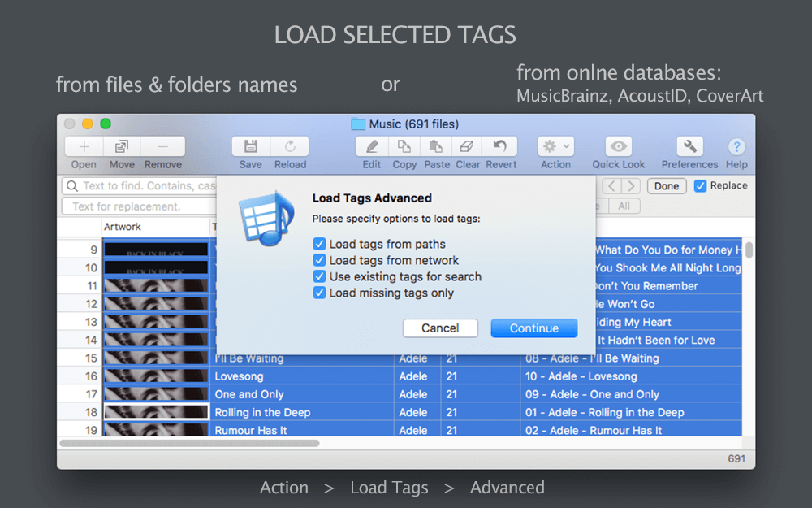Image resolution: width=812 pixels, height=508 pixels.
Task: Click the Cancel button
Action: (x=440, y=328)
